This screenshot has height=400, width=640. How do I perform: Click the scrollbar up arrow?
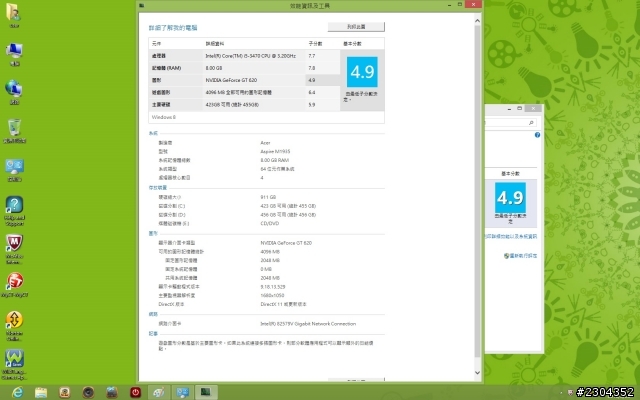tap(478, 20)
